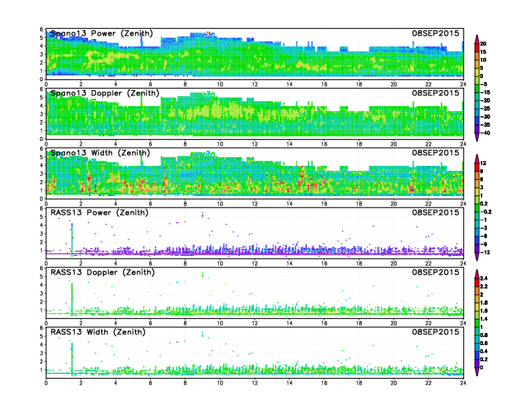Click the 08SEP2015 date in the Spano13 Width panel
Screen dimensions: 532x411
(x=436, y=152)
